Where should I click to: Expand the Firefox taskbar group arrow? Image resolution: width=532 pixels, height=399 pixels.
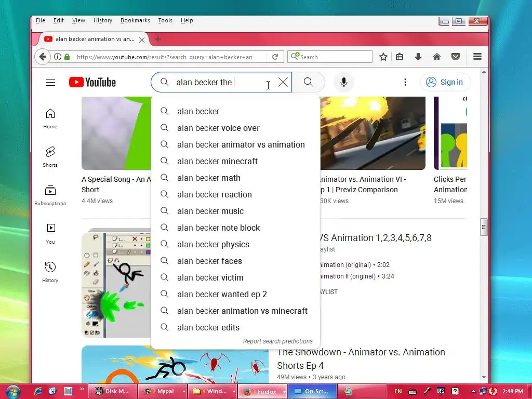click(284, 391)
